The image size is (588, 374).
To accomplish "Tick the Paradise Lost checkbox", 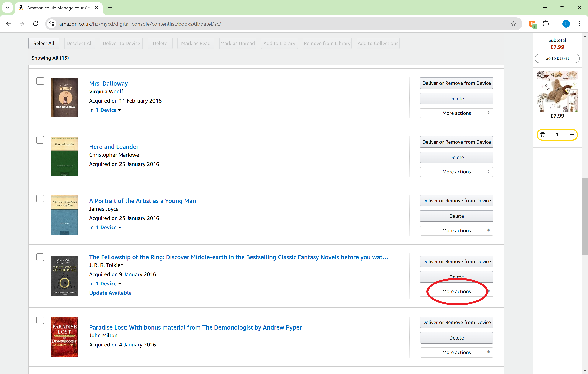I will pos(40,320).
